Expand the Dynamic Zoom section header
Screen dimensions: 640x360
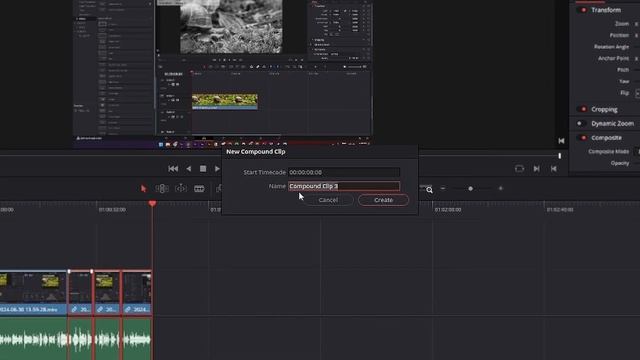(x=612, y=124)
